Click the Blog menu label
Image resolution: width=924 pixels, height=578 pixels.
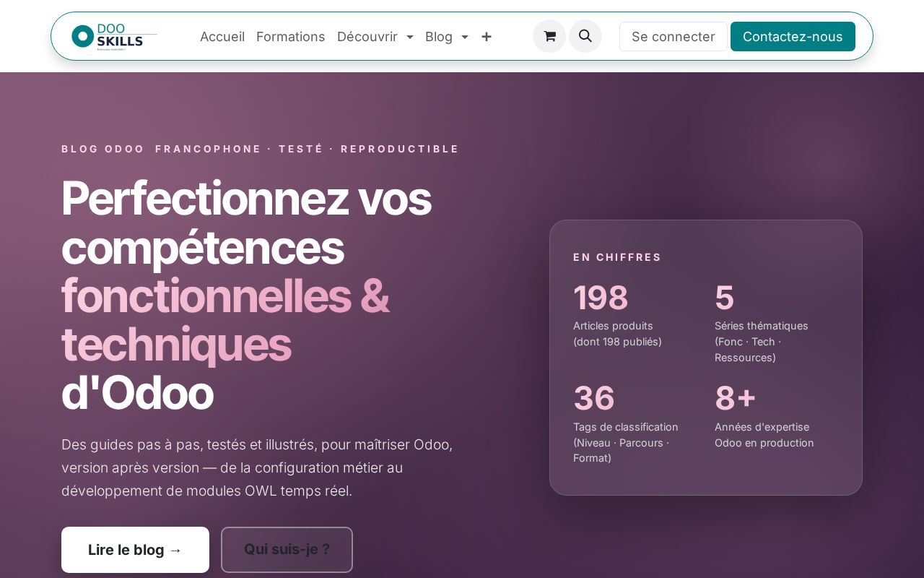pos(439,37)
